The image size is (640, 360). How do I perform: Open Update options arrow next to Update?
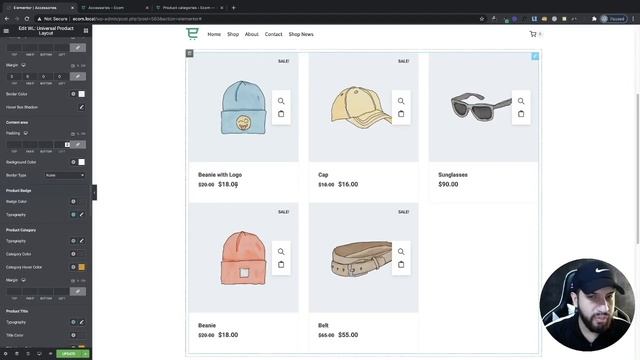pos(86,353)
